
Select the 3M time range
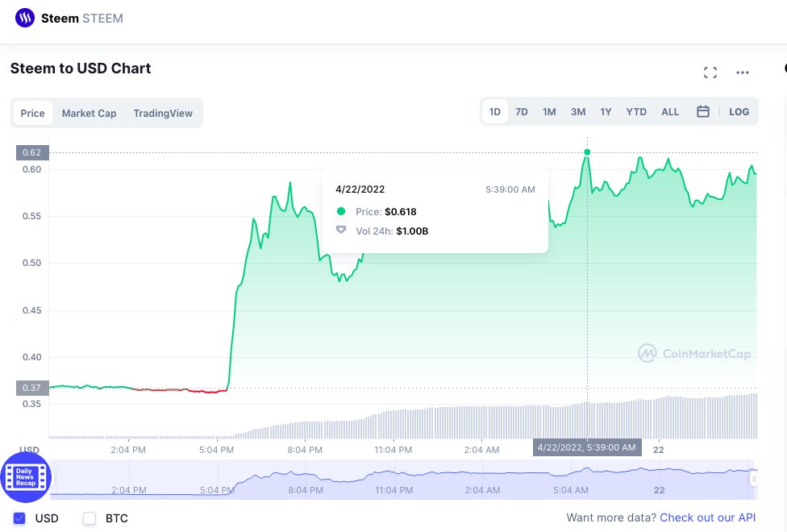(577, 112)
